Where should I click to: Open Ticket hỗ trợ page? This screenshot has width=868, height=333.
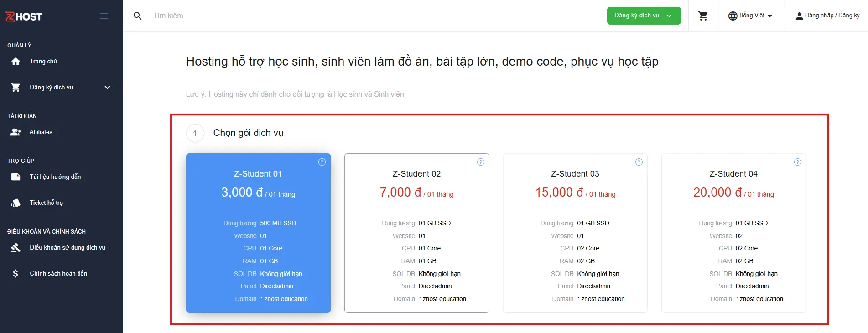[x=47, y=203]
